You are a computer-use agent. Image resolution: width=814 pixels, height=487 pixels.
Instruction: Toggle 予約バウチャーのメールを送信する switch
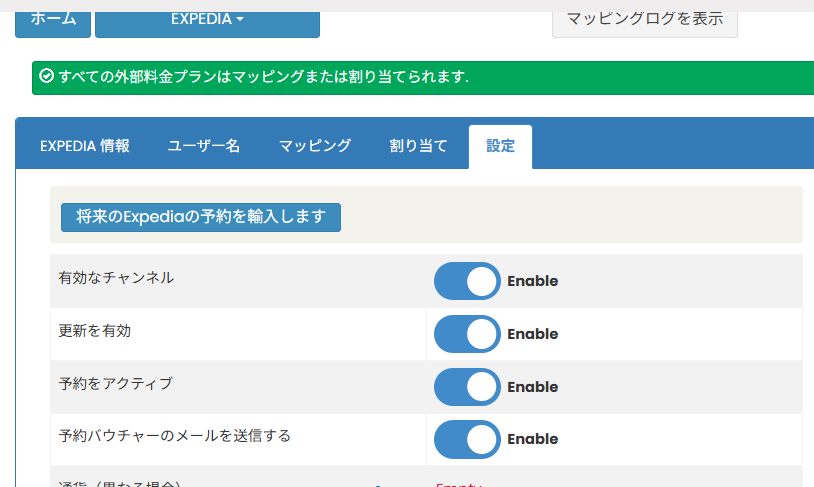[x=467, y=439]
